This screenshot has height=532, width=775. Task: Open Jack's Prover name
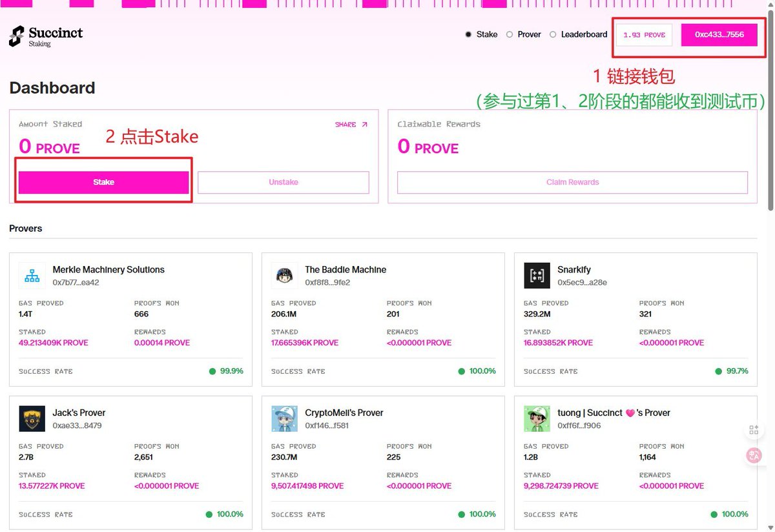point(79,413)
